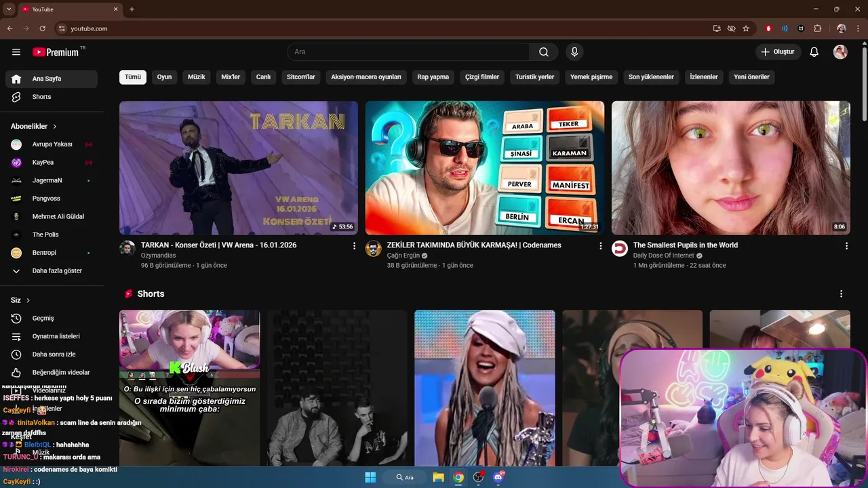Screen dimensions: 868x488
Task: Open more options for Shorts shelf
Action: [841, 294]
